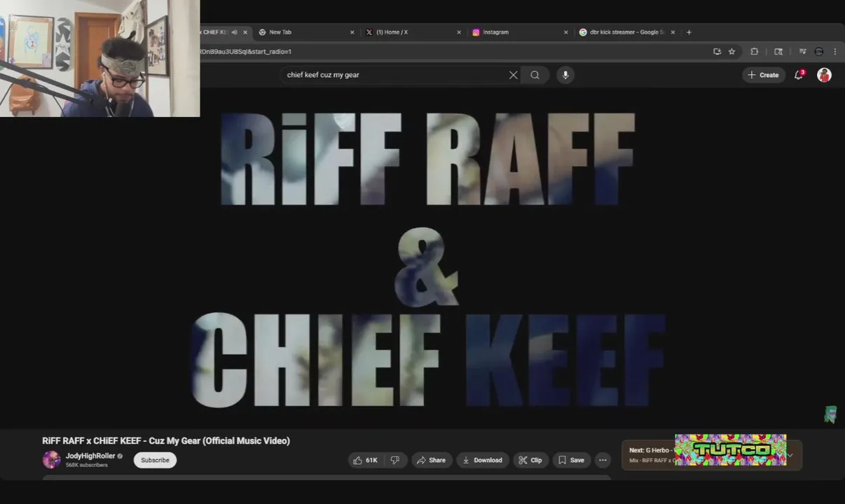Mute the CHIEF KEEF tab audio
Screen dimensions: 845x504
click(234, 32)
